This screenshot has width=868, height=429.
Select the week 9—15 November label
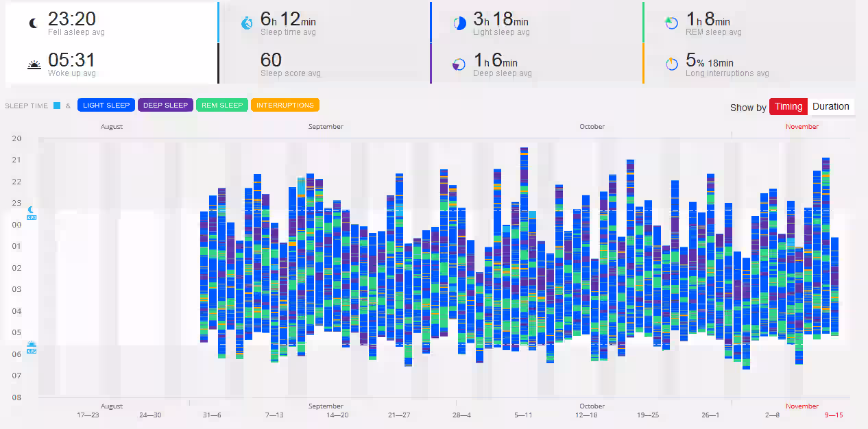tap(834, 415)
